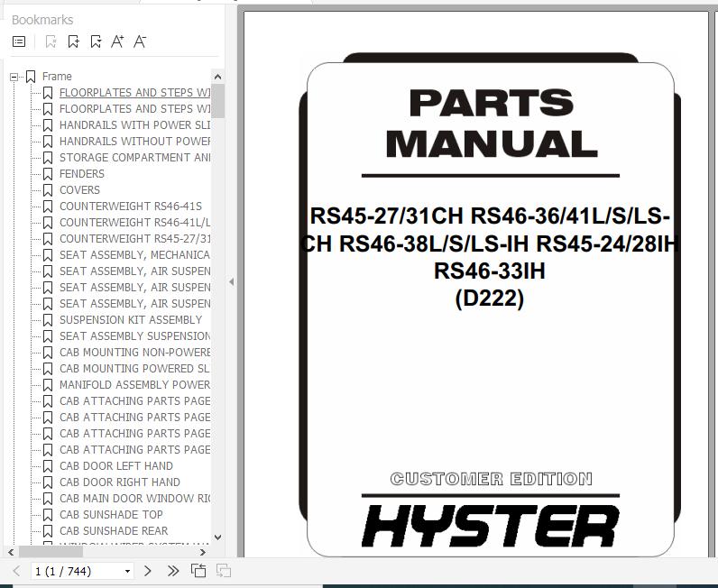The image size is (718, 588).
Task: Open HANDRAILS WITH POWER SLI bookmark
Action: point(134,125)
